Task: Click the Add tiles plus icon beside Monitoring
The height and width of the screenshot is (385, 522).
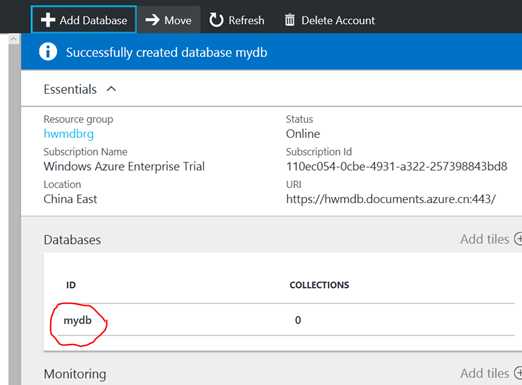Action: (518, 373)
